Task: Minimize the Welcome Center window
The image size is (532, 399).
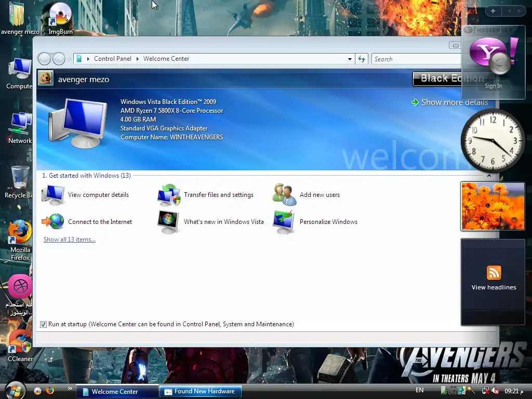Action: coord(455,46)
